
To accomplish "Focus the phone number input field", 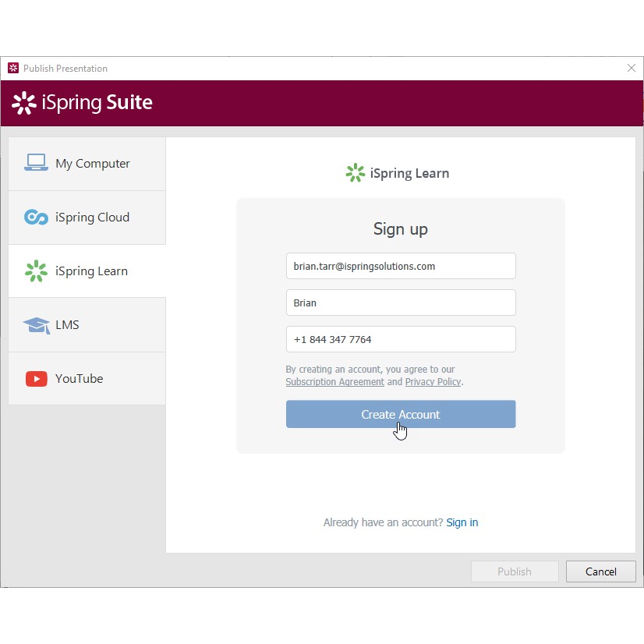I will (401, 339).
